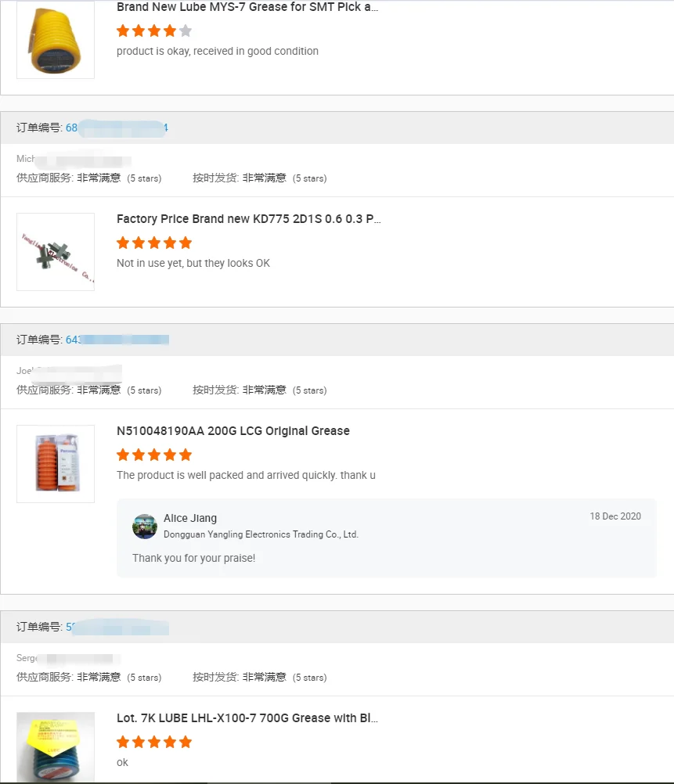Click the yellow MYS-7 grease product thumbnail

click(55, 40)
